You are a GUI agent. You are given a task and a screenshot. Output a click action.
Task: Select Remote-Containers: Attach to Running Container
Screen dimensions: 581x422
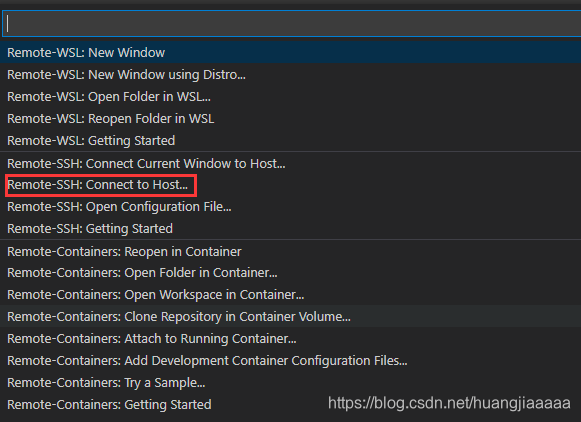point(290,338)
